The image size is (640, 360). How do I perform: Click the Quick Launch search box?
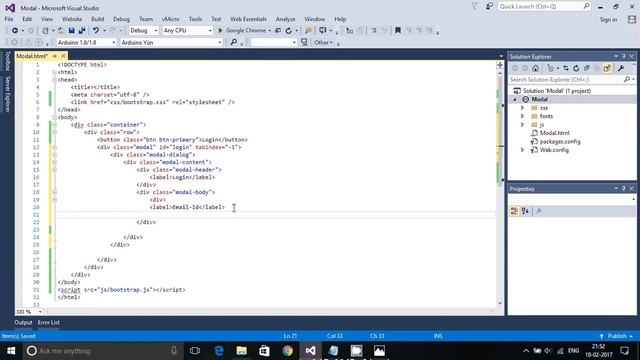click(544, 7)
